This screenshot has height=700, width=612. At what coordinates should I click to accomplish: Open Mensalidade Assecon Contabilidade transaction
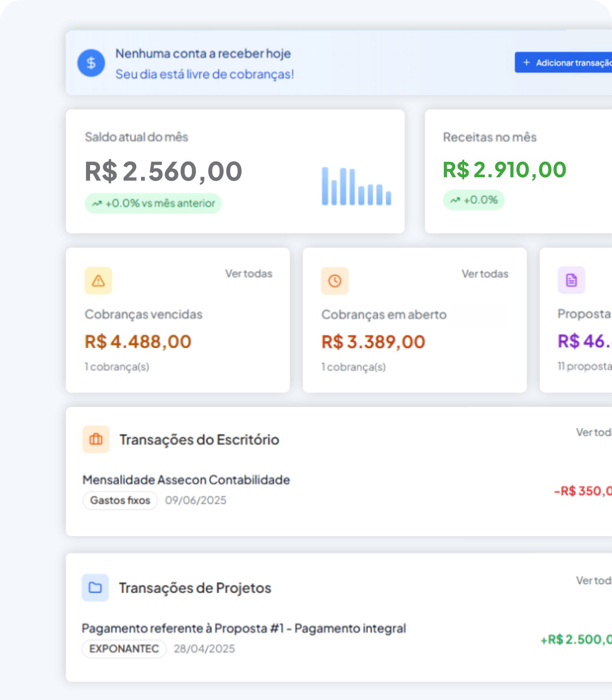coord(186,480)
